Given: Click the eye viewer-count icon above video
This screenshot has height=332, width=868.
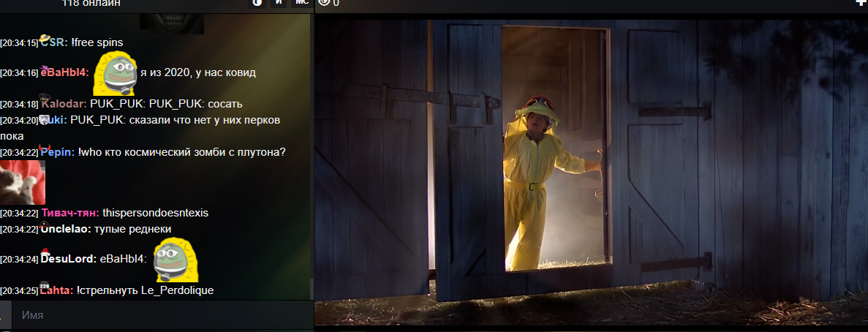Looking at the screenshot, I should point(325,3).
